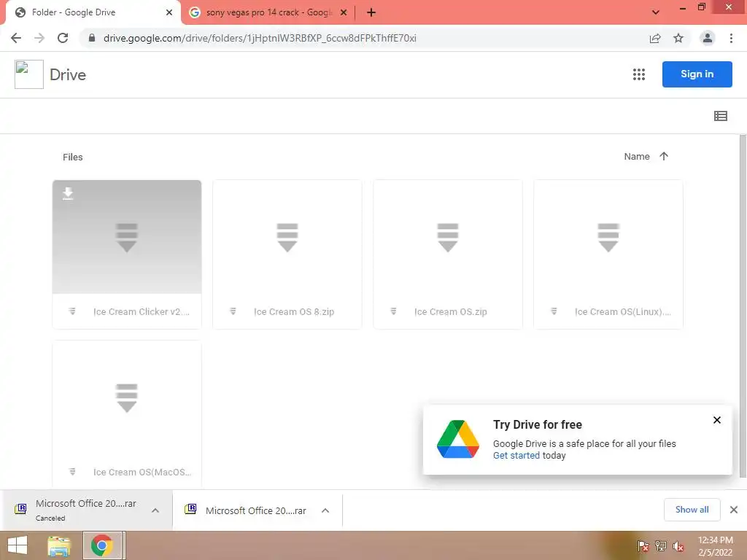
Task: Click the Drive title text
Action: [68, 75]
